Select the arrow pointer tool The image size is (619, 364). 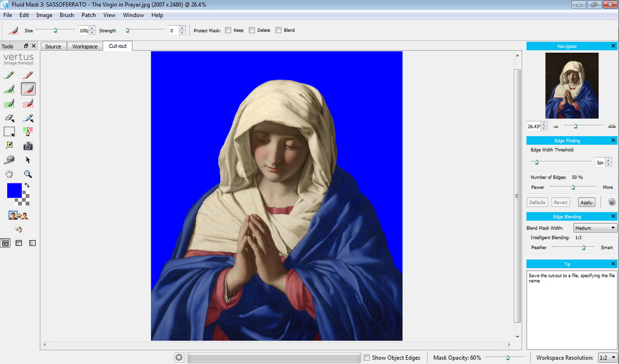click(x=28, y=160)
